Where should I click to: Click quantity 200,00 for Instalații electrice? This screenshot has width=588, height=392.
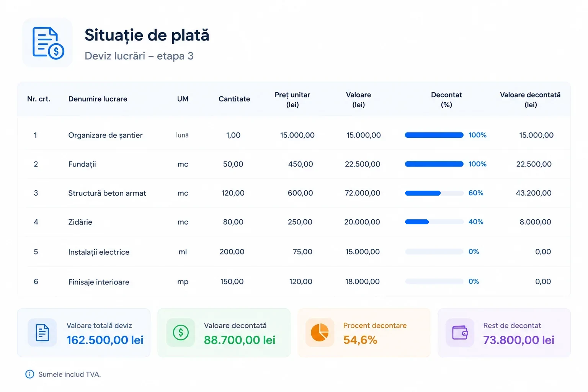point(232,252)
